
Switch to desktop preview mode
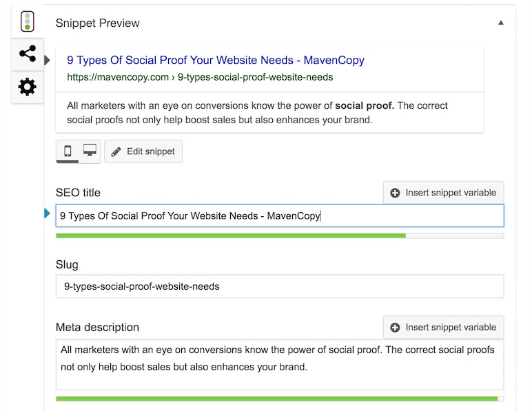click(90, 151)
